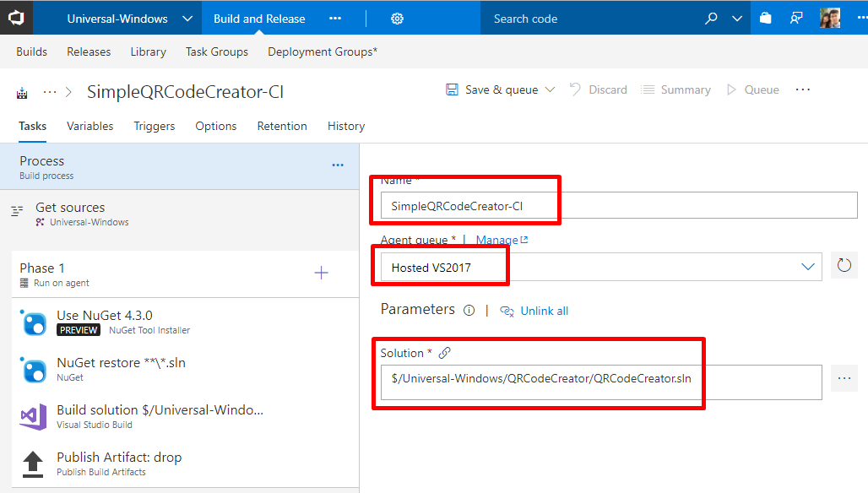The image size is (868, 493).
Task: Switch to the Options tab
Action: click(x=216, y=126)
